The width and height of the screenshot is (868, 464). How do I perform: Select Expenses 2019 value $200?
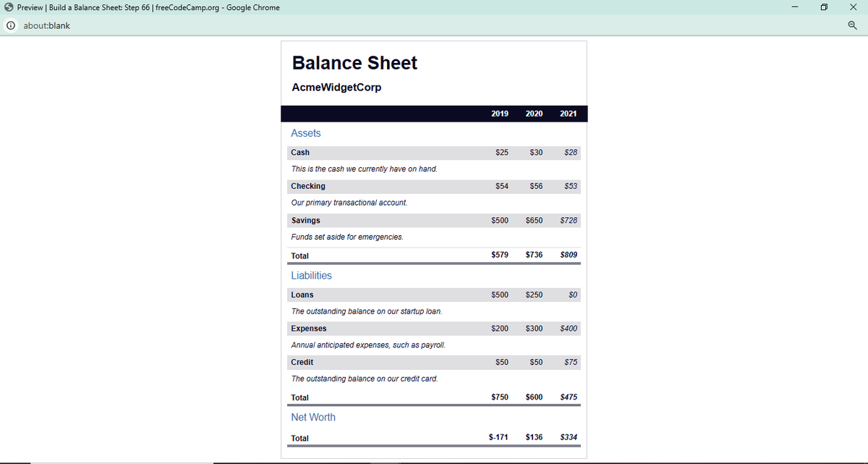point(500,329)
